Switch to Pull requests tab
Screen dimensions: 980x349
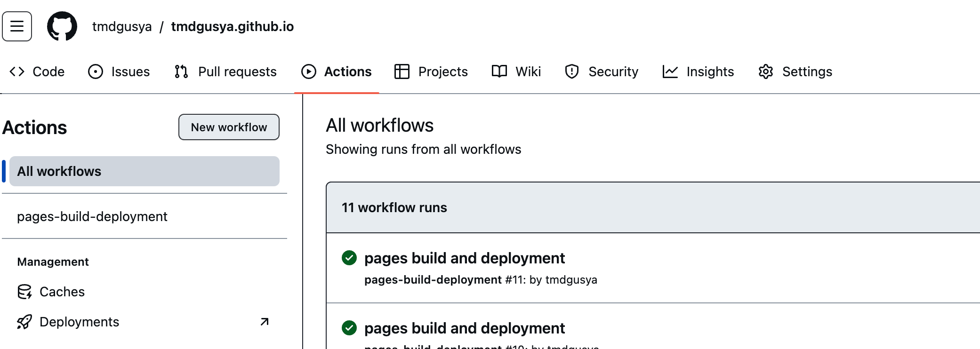pyautogui.click(x=225, y=71)
